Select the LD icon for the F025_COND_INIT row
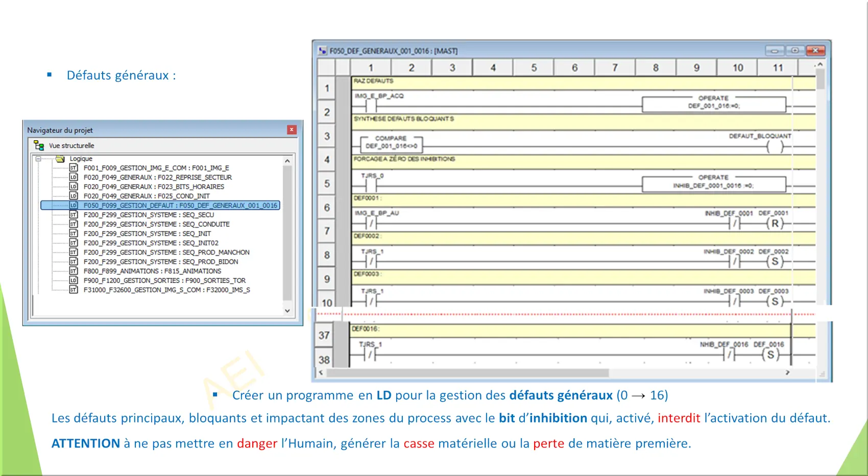This screenshot has width=868, height=476. [x=74, y=196]
